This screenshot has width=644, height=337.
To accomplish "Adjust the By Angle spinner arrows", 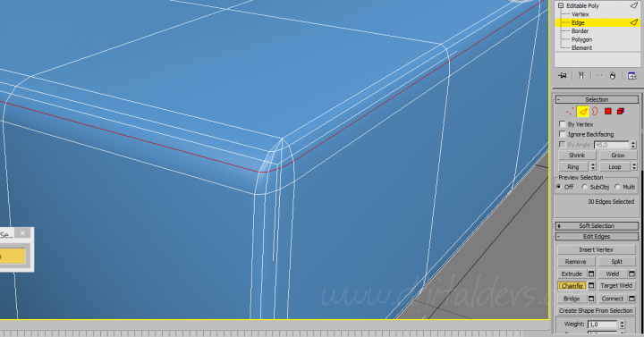I will point(633,145).
